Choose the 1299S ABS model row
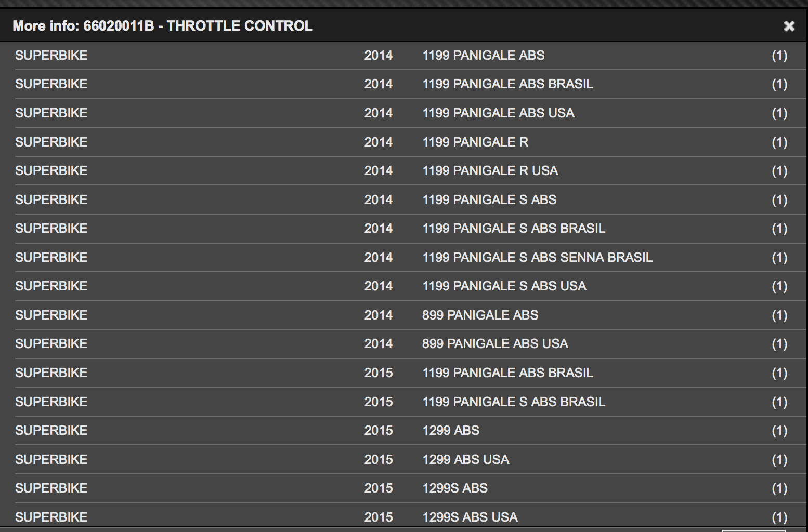808x532 pixels. 454,488
